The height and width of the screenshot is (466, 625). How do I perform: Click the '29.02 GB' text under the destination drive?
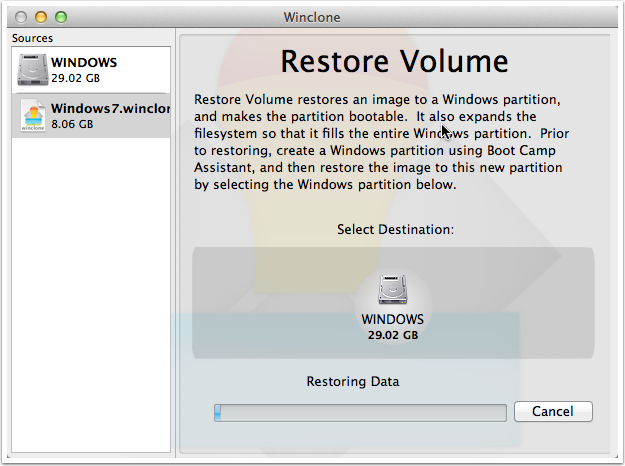[x=393, y=335]
